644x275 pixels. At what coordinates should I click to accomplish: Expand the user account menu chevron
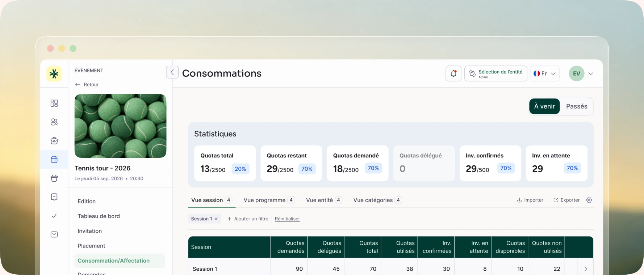point(591,74)
